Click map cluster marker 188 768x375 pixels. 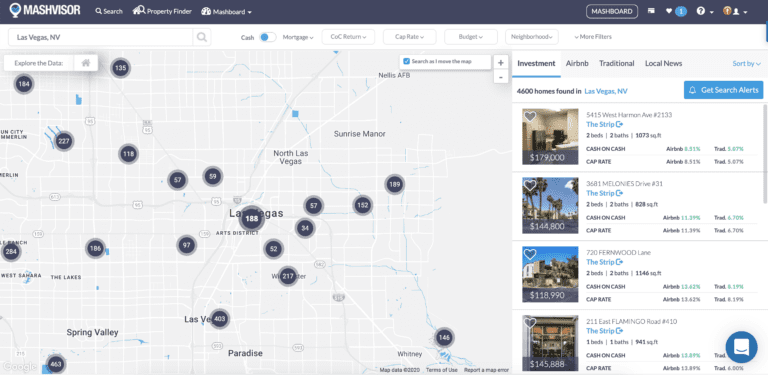(252, 219)
